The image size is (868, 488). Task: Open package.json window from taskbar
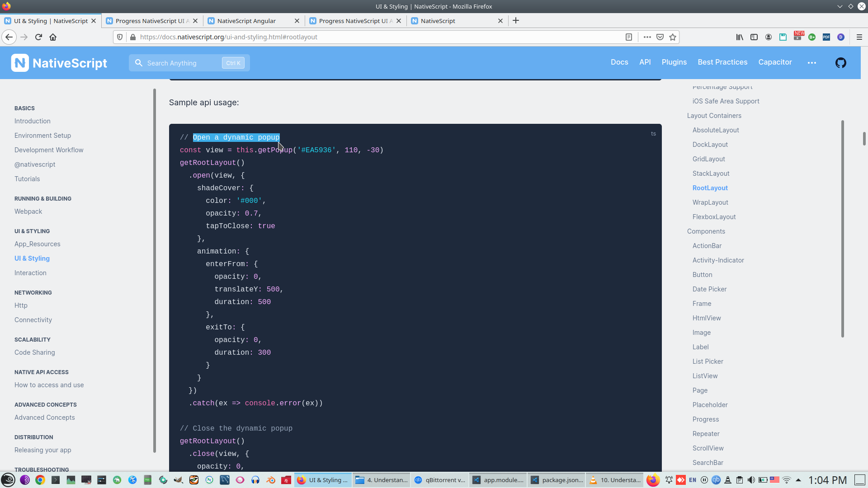coord(557,480)
